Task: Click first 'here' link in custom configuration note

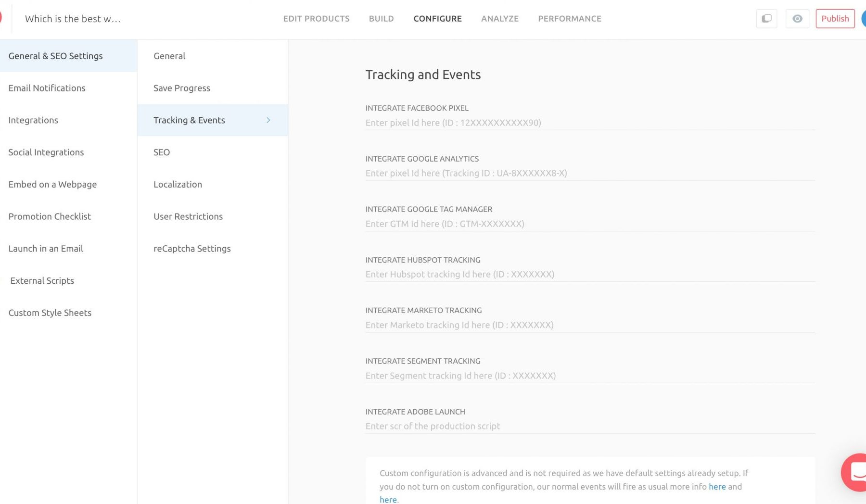Action: [x=717, y=487]
